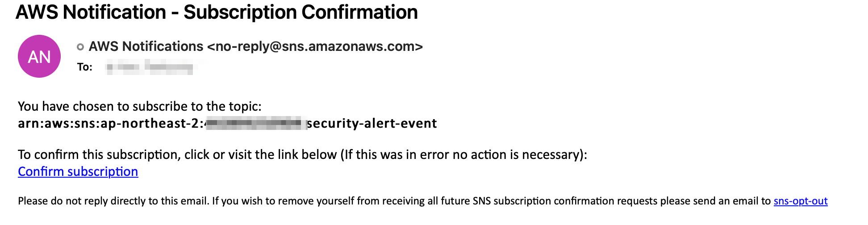This screenshot has width=868, height=225.
Task: Select the AWS Notifications sender name
Action: [146, 46]
